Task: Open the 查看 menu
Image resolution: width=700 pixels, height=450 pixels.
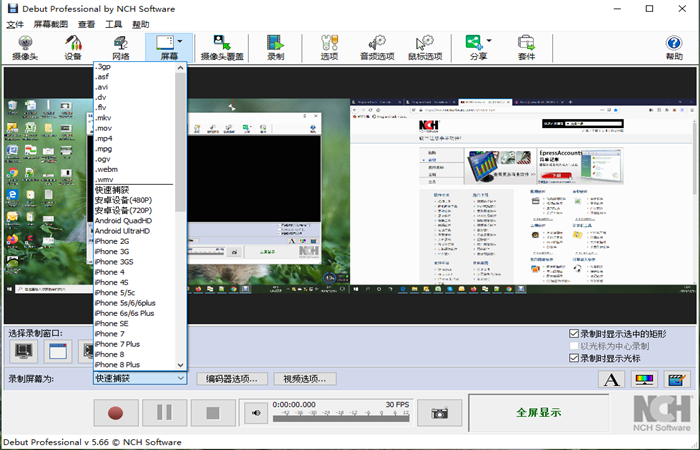Action: [87, 25]
